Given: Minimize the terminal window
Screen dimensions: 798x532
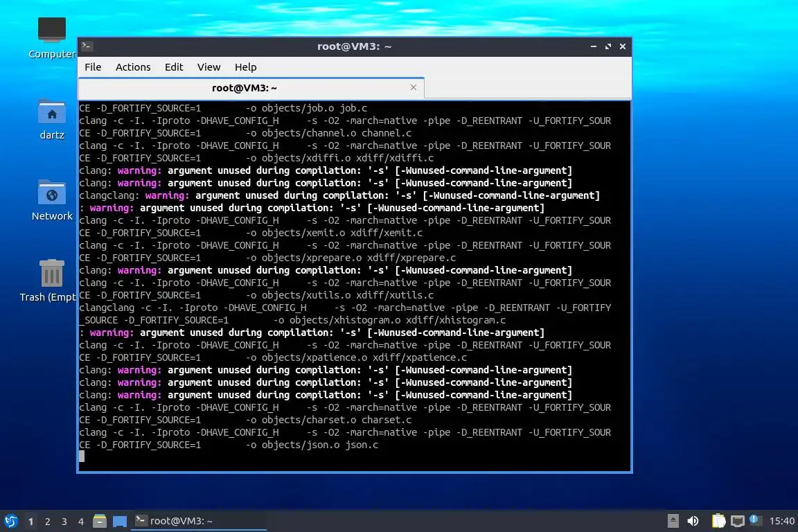Looking at the screenshot, I should [594, 46].
